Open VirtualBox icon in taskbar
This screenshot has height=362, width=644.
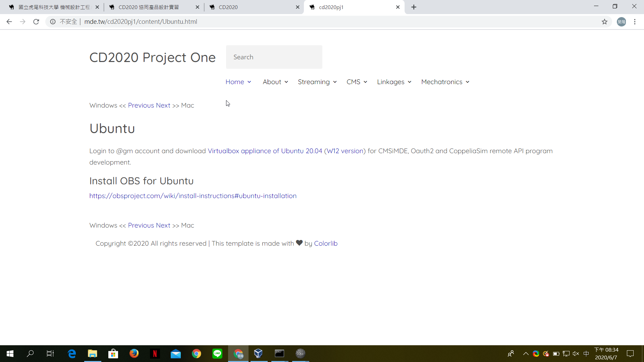258,353
